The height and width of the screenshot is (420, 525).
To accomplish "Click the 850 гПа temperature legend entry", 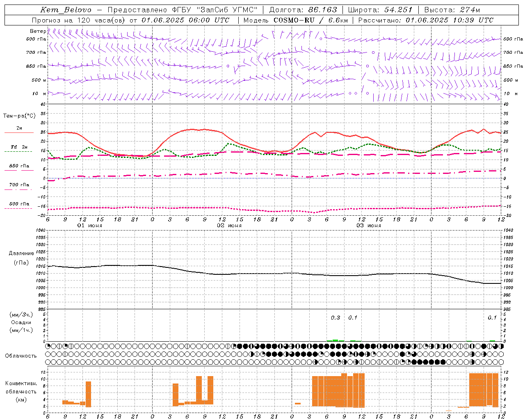I will coord(19,166).
